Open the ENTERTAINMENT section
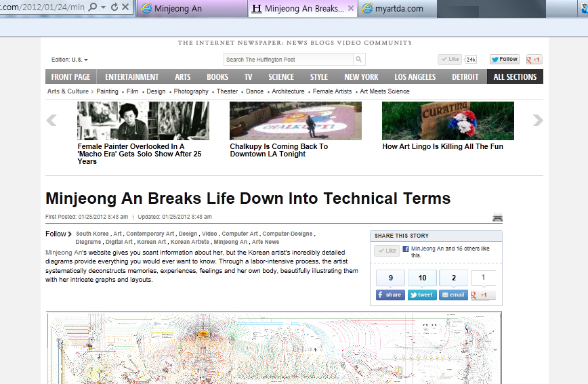The width and height of the screenshot is (588, 384). [x=132, y=77]
